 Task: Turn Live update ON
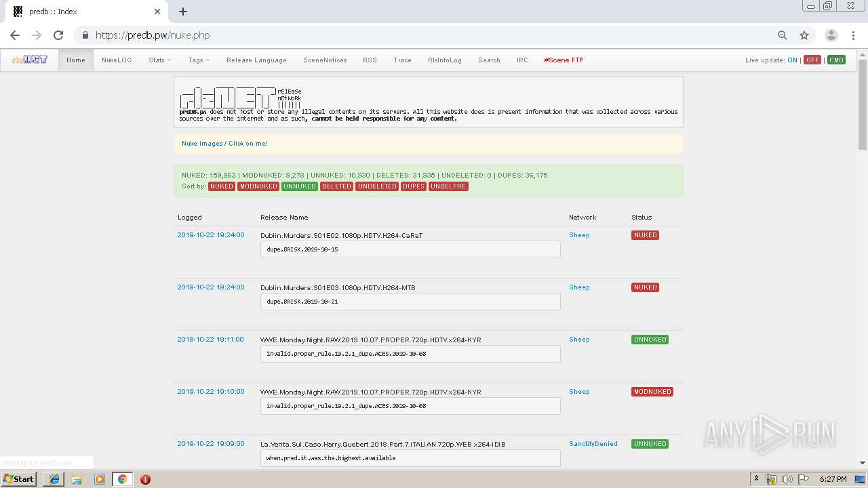pyautogui.click(x=792, y=60)
